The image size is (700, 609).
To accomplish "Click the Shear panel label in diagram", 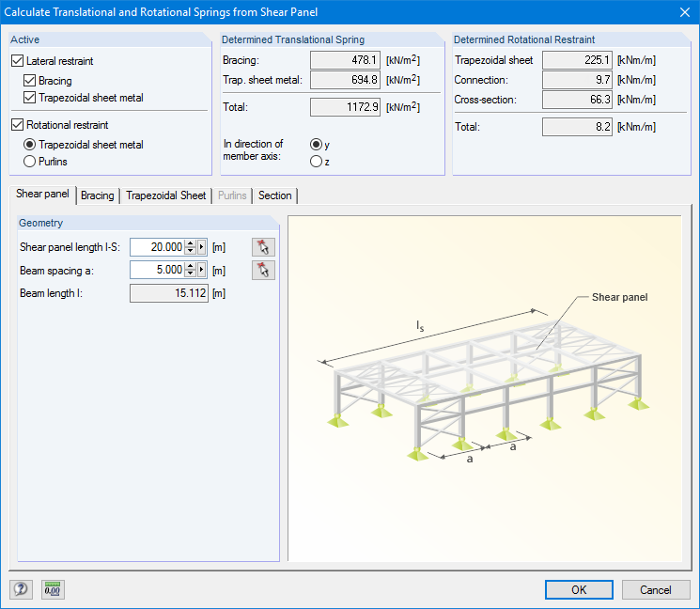I will tap(619, 297).
